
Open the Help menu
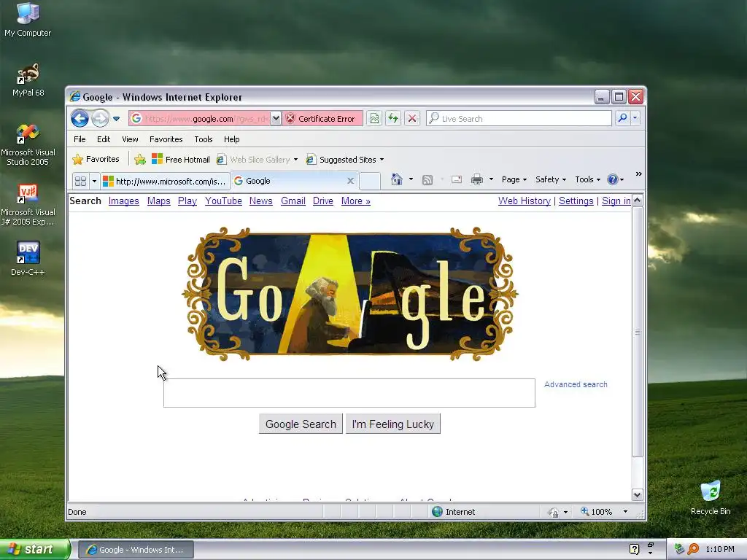[231, 139]
